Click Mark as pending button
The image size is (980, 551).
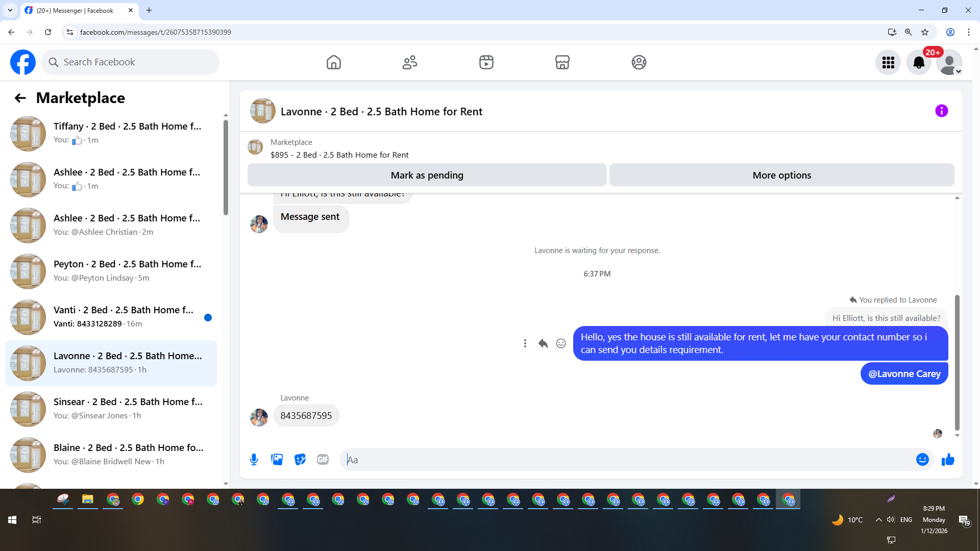pos(427,175)
